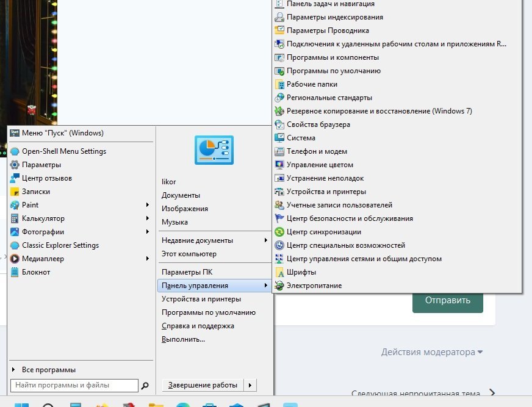Image resolution: width=532 pixels, height=407 pixels.
Task: Open Управление цветом icon
Action: point(279,165)
